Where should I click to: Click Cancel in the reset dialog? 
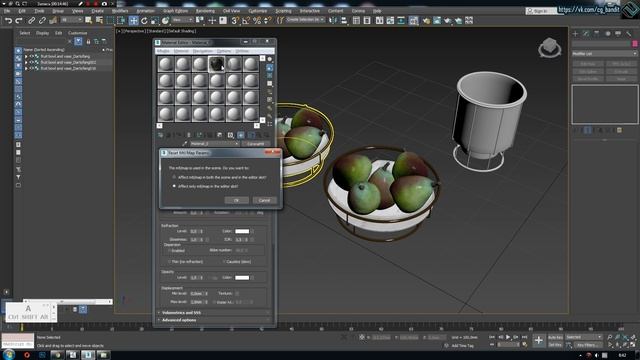[x=264, y=200]
